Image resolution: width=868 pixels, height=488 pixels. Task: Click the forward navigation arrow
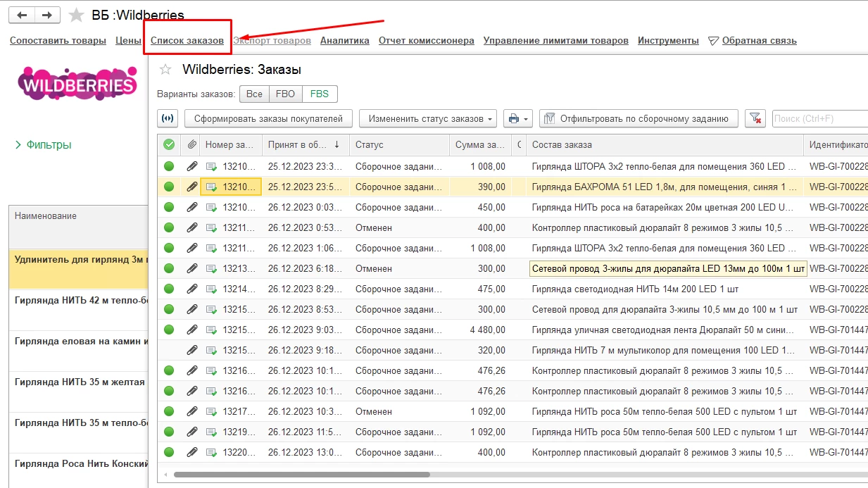(x=47, y=15)
